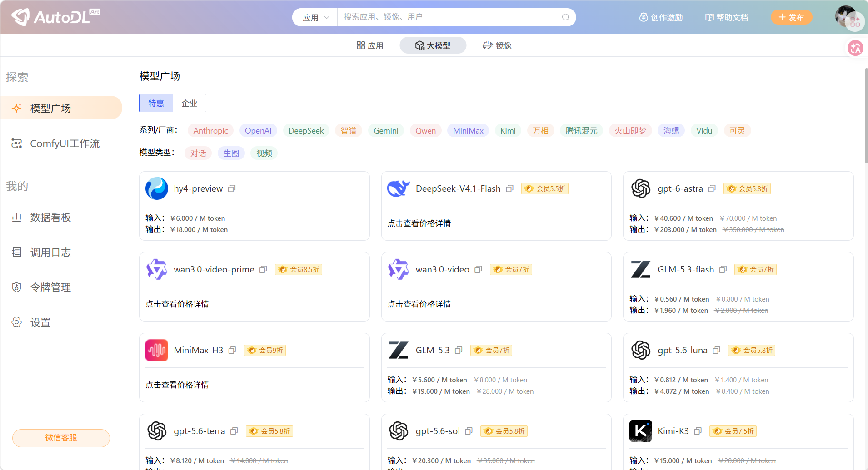
Task: Copy the MiniMax-H3 model name
Action: [232, 350]
